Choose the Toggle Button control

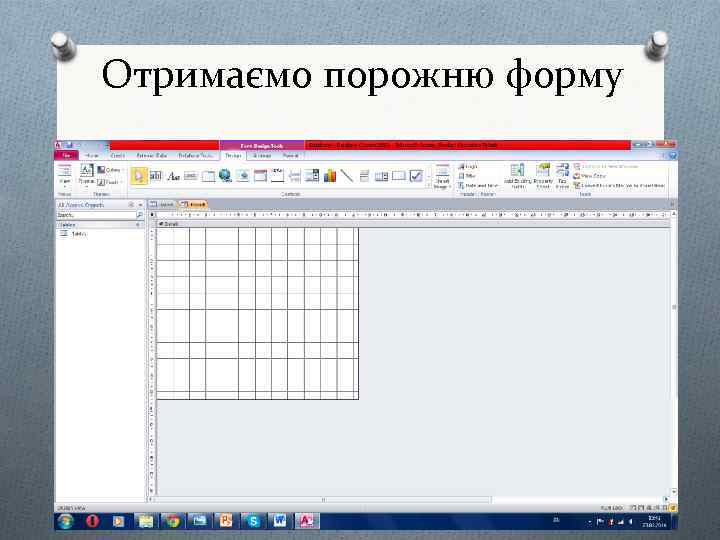364,176
